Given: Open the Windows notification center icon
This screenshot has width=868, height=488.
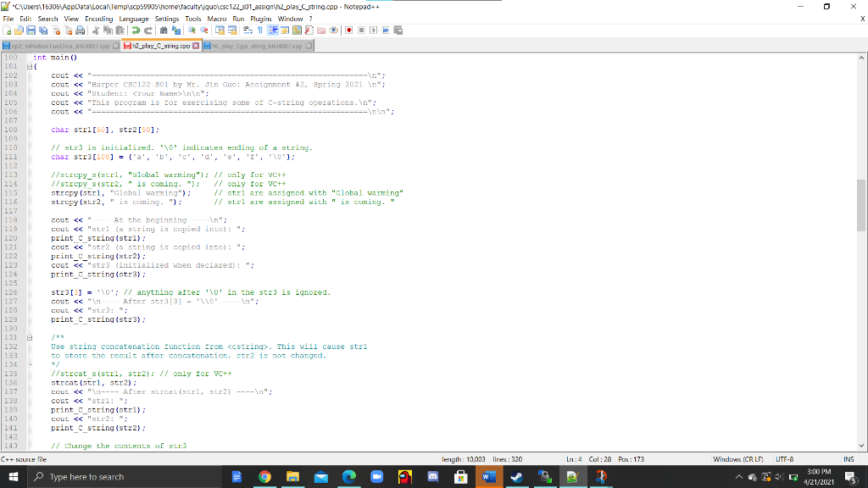Looking at the screenshot, I should pos(851,477).
